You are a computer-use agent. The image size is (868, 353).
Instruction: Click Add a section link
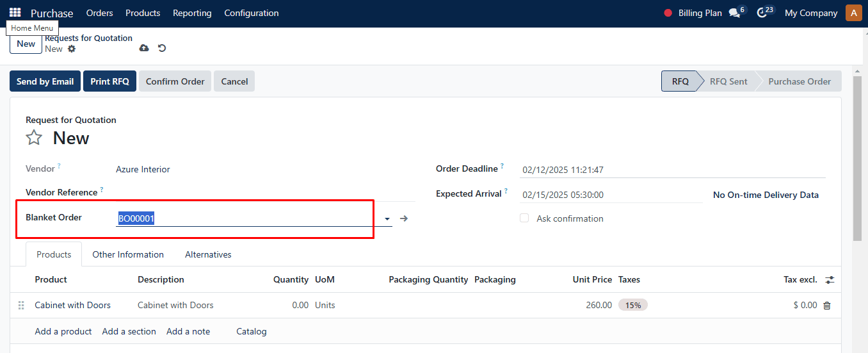point(129,331)
